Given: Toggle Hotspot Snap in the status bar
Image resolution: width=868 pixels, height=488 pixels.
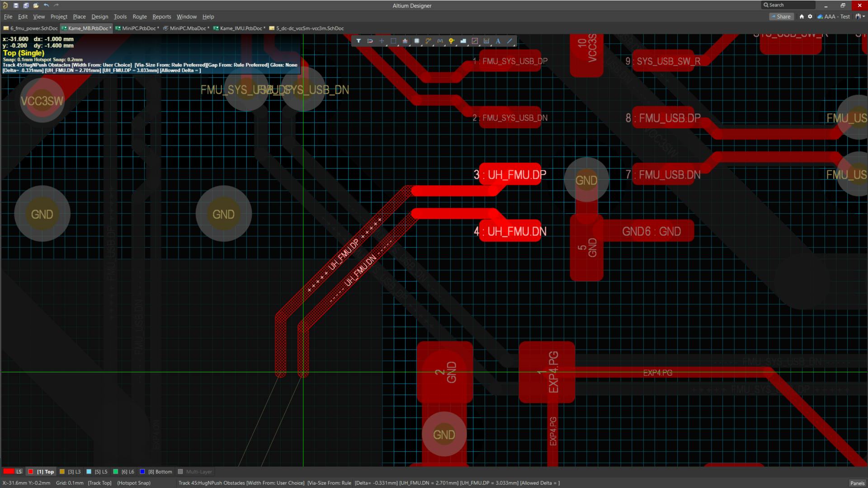Looking at the screenshot, I should pos(133,483).
